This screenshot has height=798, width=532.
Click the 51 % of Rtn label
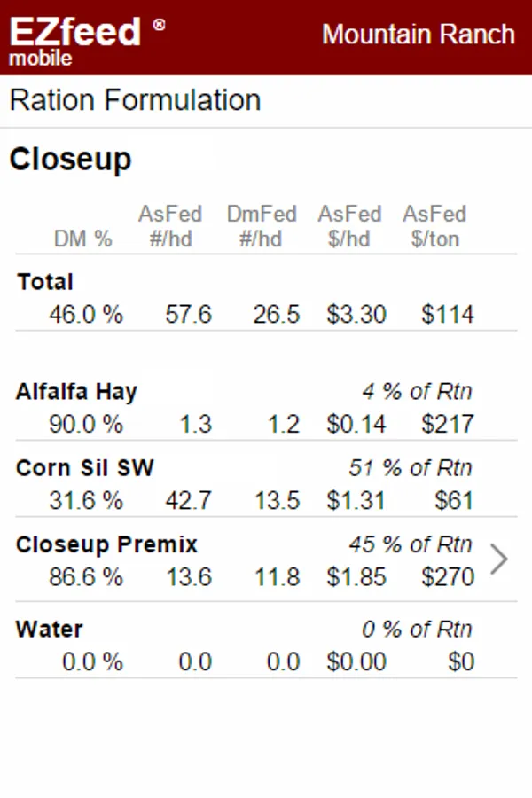click(411, 468)
